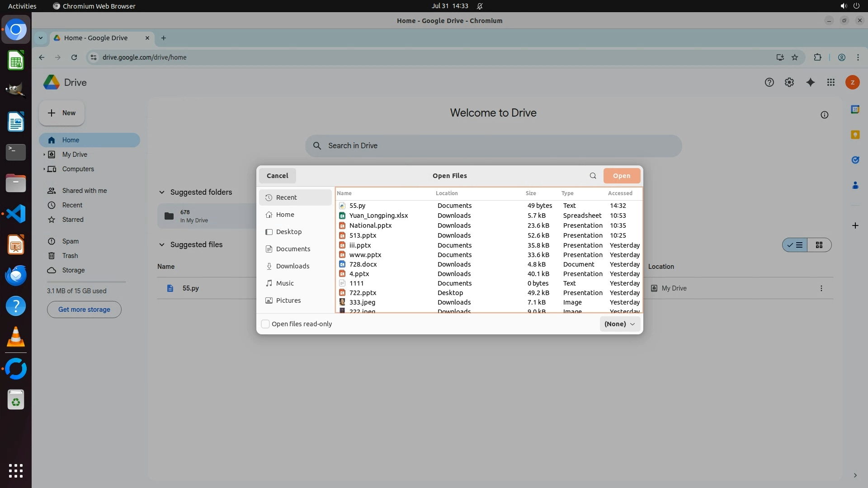Select Documents in dialog sidebar
Screen dimensions: 868x488
pos(293,249)
